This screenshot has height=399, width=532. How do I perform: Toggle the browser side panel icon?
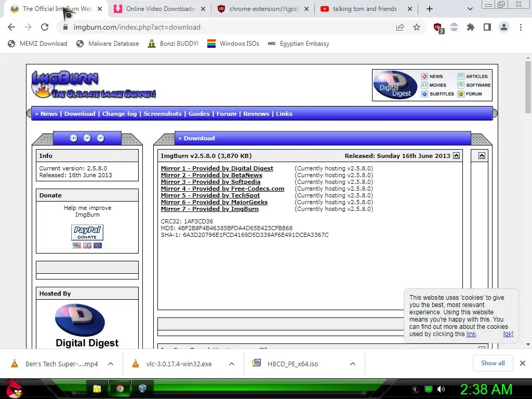487,27
